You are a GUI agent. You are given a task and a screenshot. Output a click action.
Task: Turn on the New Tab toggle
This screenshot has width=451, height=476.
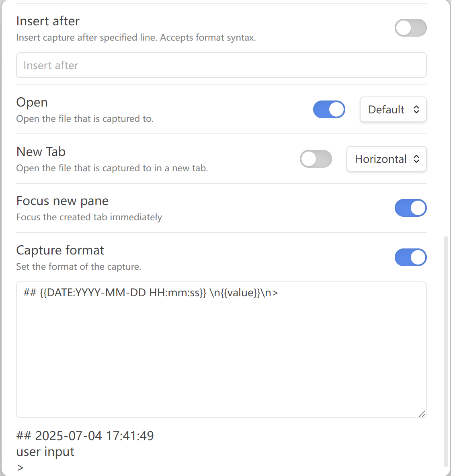click(316, 159)
